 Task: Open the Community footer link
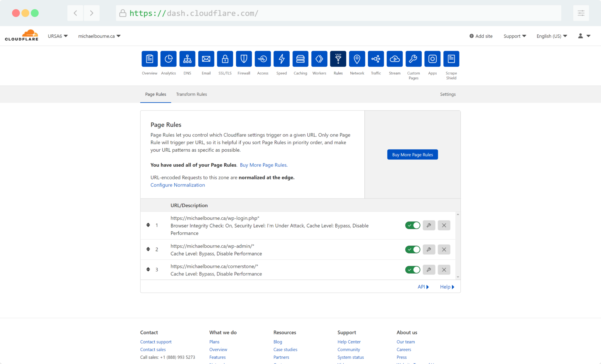point(349,349)
